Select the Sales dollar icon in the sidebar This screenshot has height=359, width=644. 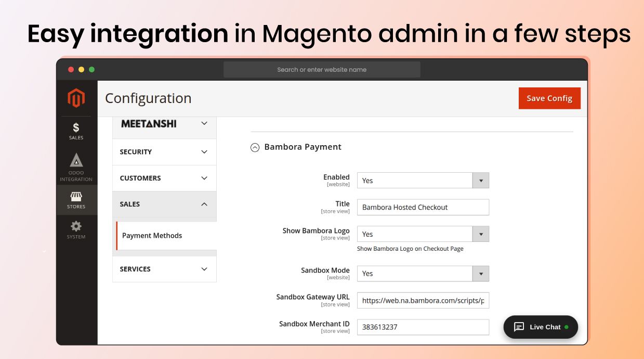(x=76, y=130)
